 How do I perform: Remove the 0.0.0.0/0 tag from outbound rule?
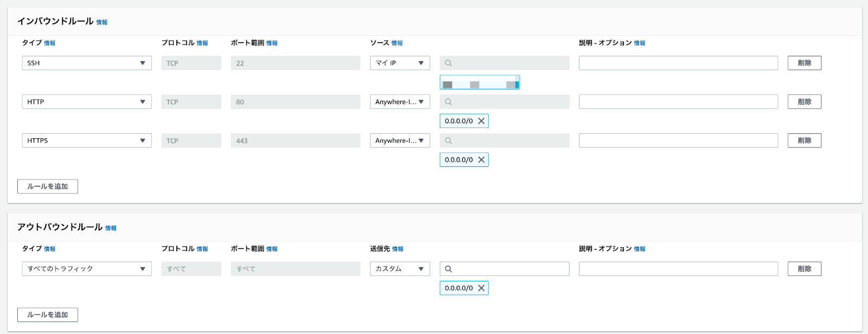481,288
